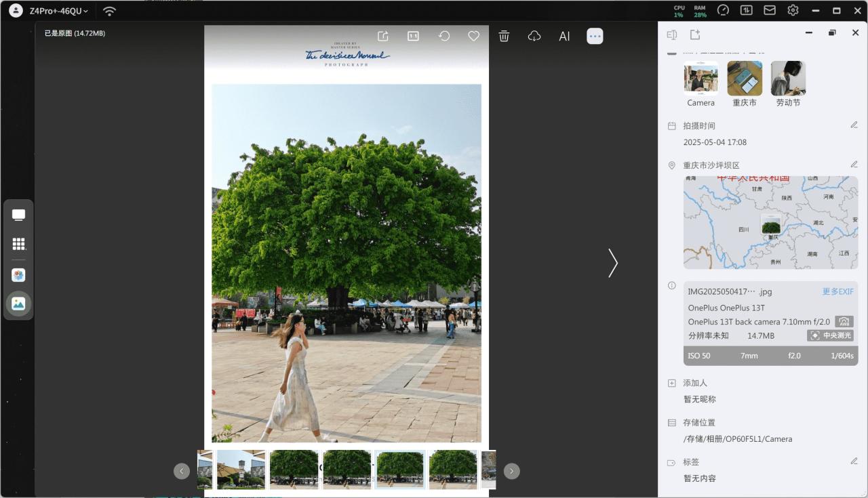The height and width of the screenshot is (498, 868).
Task: Edit the 标签 tags with the pencil icon
Action: tap(854, 461)
